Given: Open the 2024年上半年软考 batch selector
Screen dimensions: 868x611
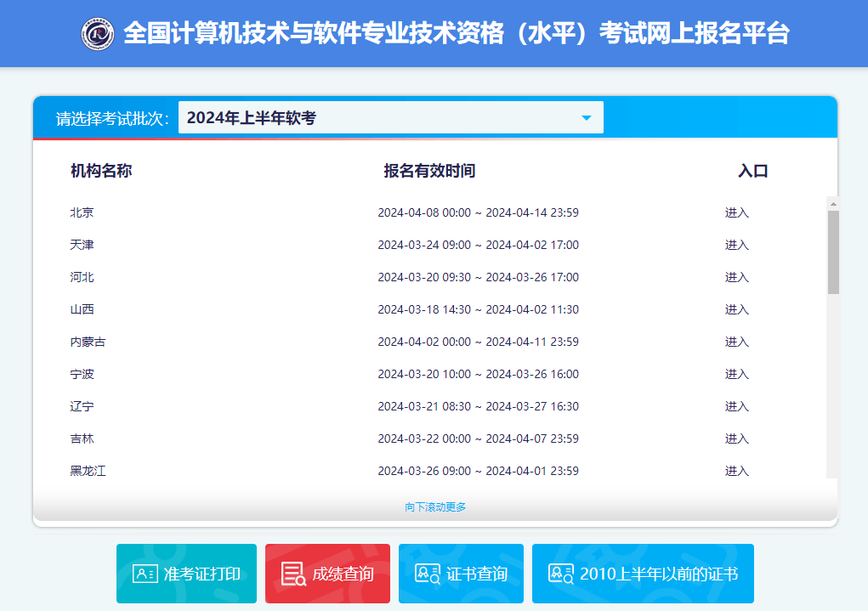Looking at the screenshot, I should pos(391,117).
